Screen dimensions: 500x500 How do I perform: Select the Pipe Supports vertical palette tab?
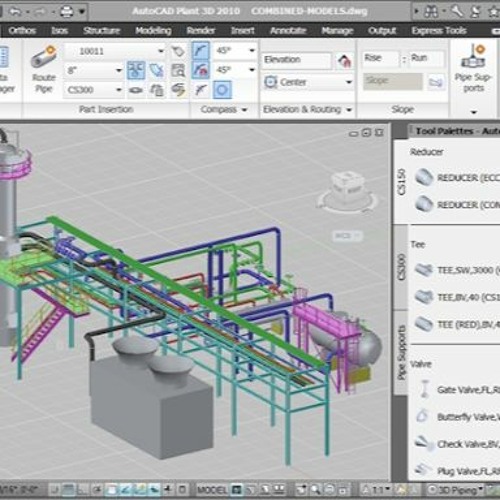coord(401,353)
